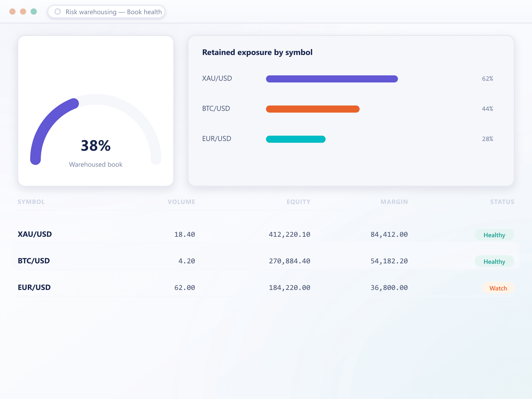Click the 54,182.20 margin cell
The height and width of the screenshot is (399, 532).
tap(389, 261)
